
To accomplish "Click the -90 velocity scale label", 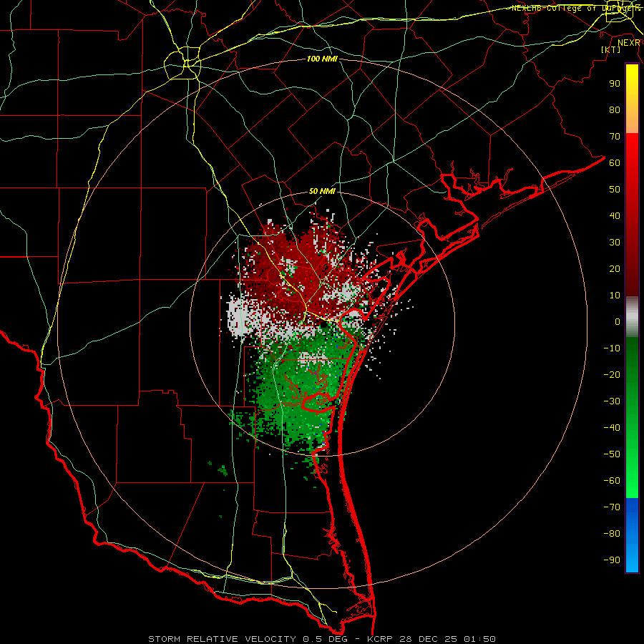I will (612, 560).
